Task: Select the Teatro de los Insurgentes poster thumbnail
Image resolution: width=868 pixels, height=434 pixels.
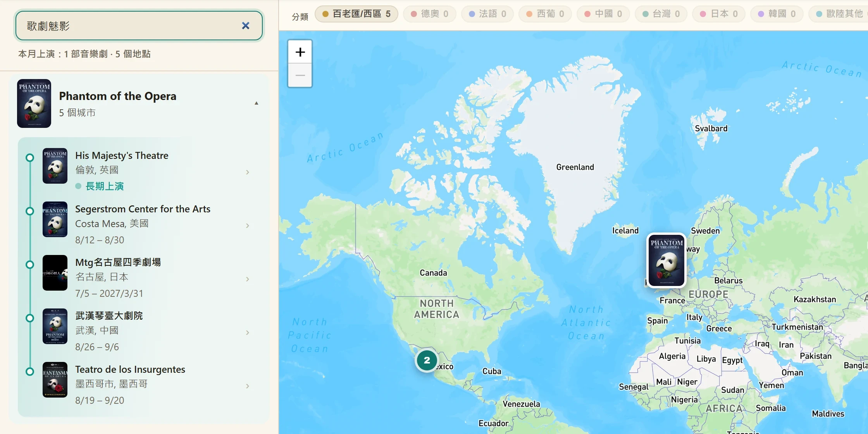Action: [55, 380]
